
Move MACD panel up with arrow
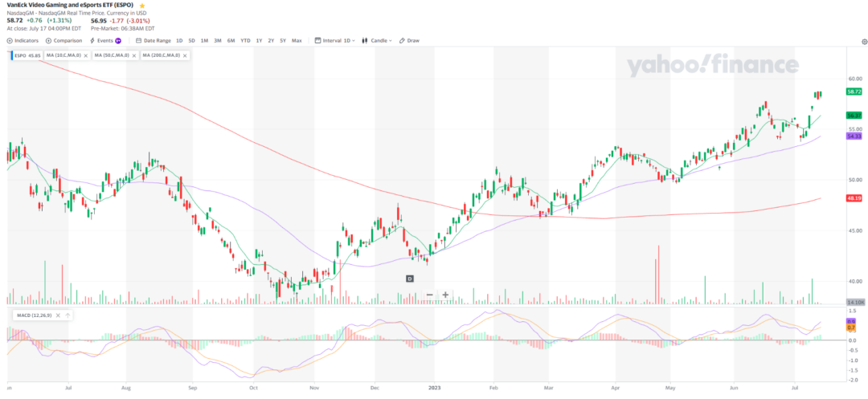click(x=68, y=316)
